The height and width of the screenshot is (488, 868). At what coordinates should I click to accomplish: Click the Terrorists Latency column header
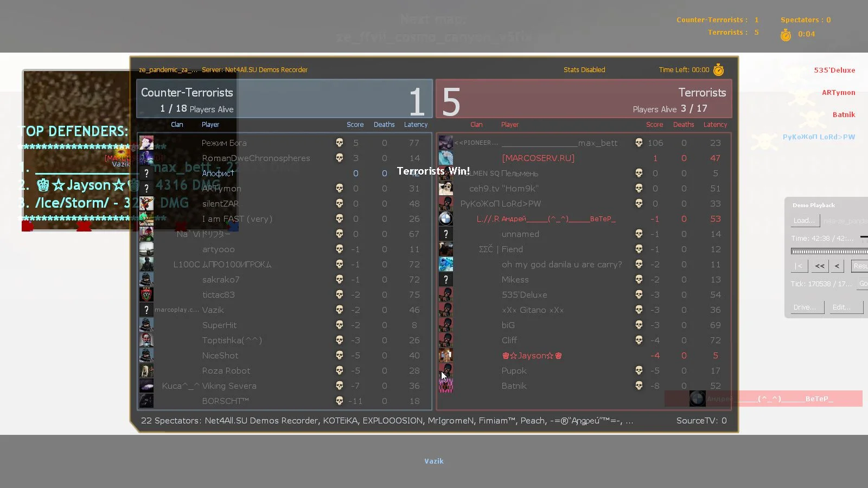coord(714,125)
